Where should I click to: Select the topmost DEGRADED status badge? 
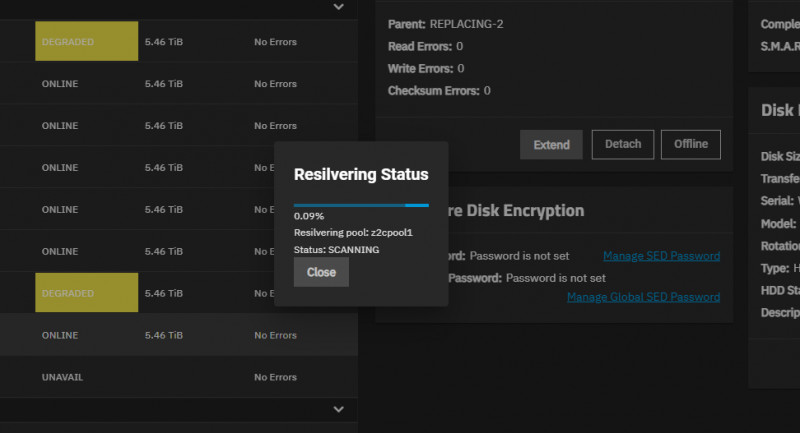pyautogui.click(x=86, y=42)
